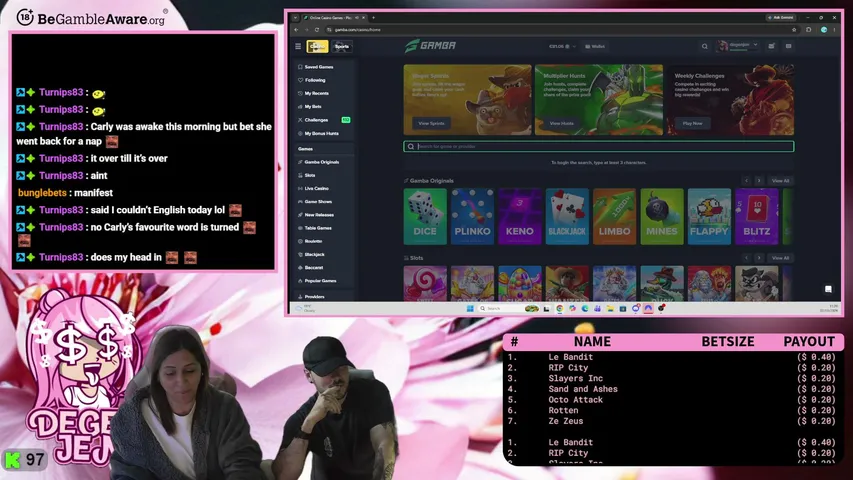Open the Windows Start button
This screenshot has width=853, height=480.
coord(470,309)
